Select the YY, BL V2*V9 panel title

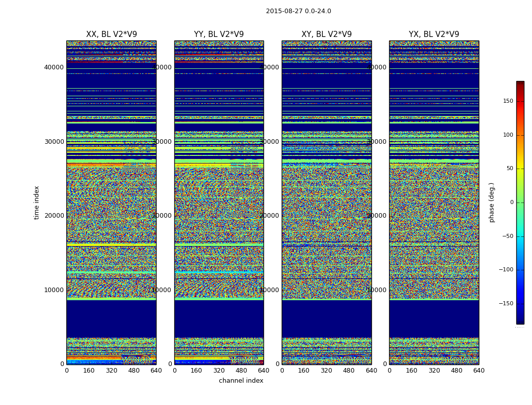(x=219, y=34)
